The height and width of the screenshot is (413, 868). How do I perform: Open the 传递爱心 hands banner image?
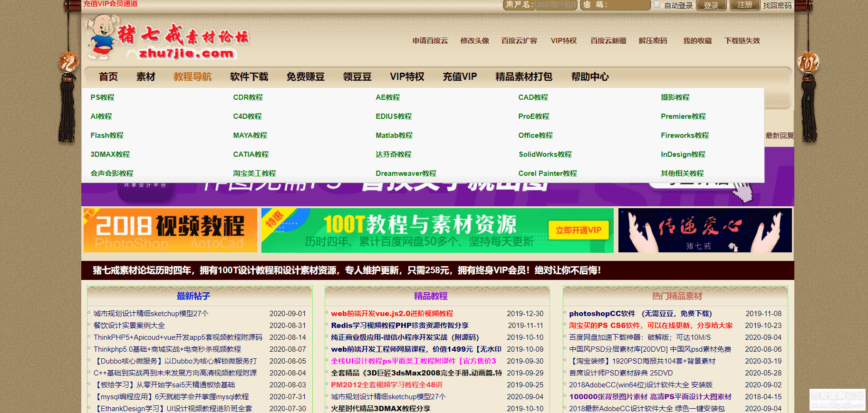[x=705, y=231]
